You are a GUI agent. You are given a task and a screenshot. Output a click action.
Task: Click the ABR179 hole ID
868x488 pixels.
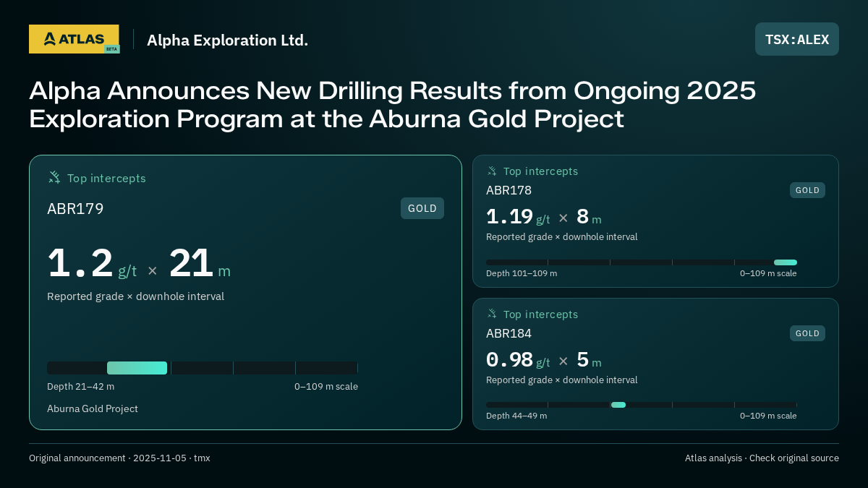(x=75, y=209)
